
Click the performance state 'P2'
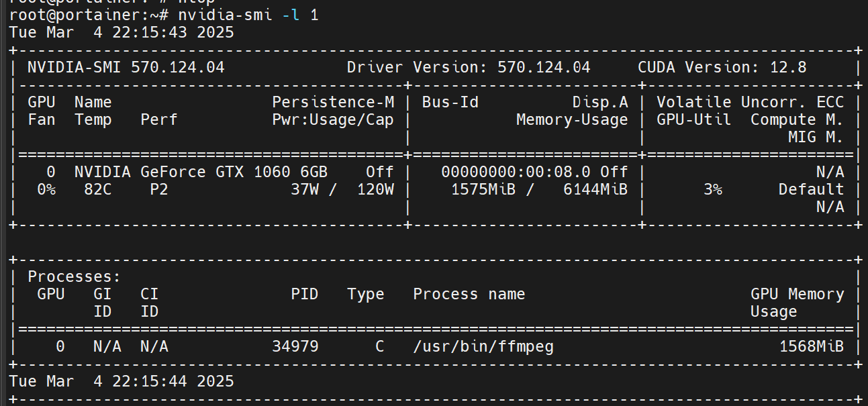pos(158,189)
